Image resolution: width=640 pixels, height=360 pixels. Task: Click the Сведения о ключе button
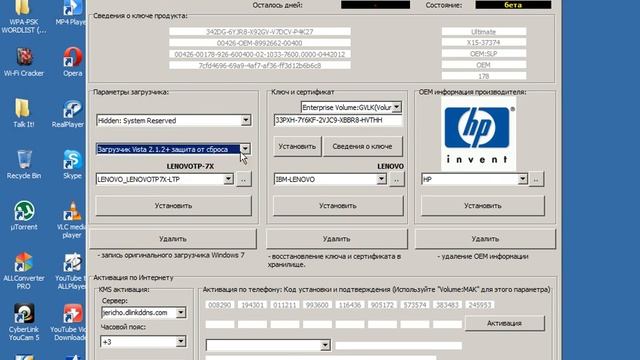pyautogui.click(x=362, y=146)
